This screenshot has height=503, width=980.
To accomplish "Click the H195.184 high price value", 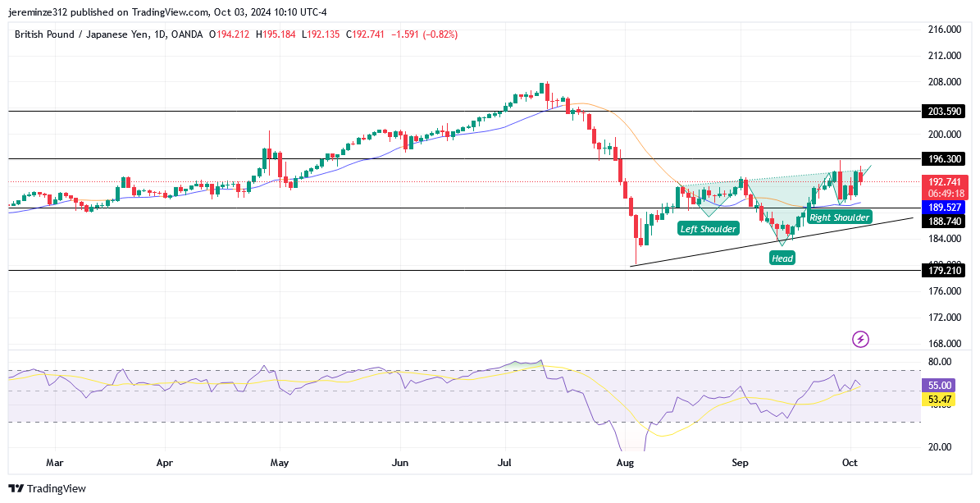I will click(276, 34).
